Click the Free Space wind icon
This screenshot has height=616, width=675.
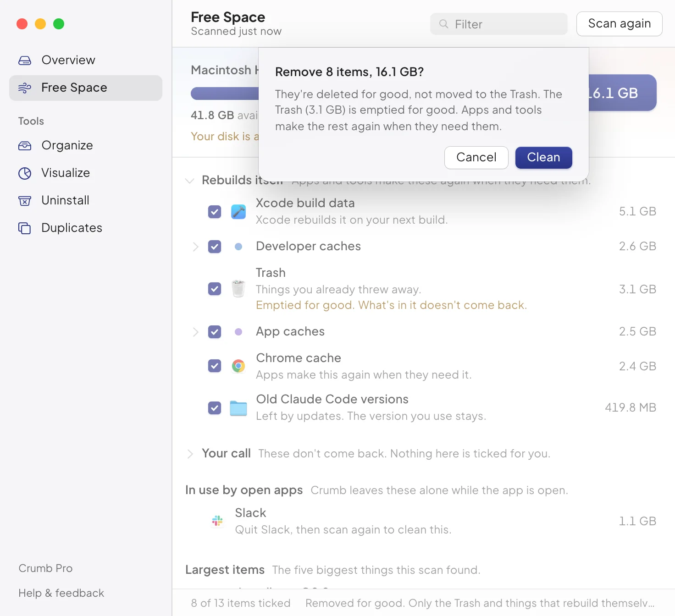point(25,88)
